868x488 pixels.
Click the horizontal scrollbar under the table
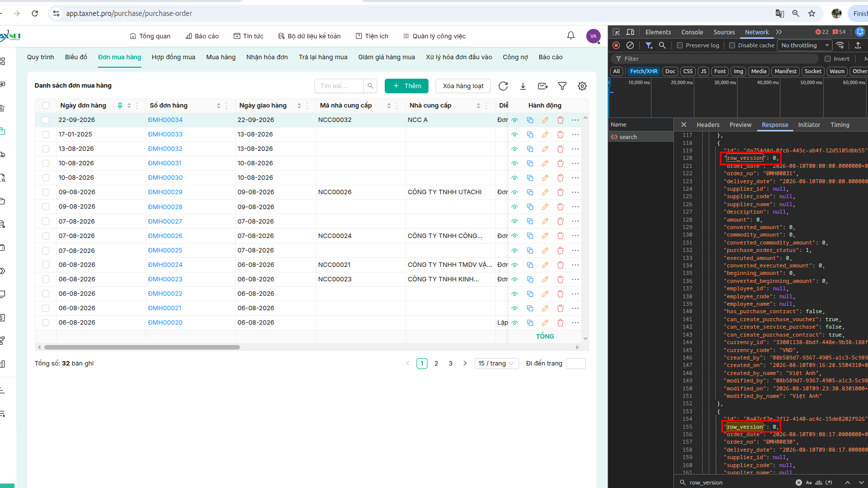coord(142,348)
